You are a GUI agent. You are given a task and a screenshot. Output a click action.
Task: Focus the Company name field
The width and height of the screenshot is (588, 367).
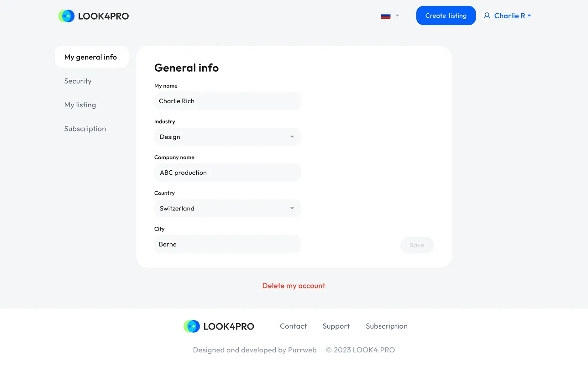pos(228,173)
